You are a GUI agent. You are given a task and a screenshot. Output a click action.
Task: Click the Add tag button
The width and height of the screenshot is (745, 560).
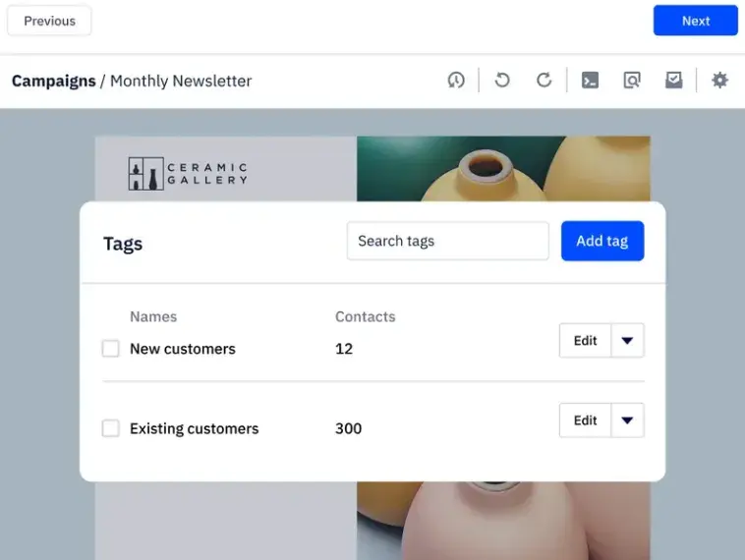click(x=602, y=241)
